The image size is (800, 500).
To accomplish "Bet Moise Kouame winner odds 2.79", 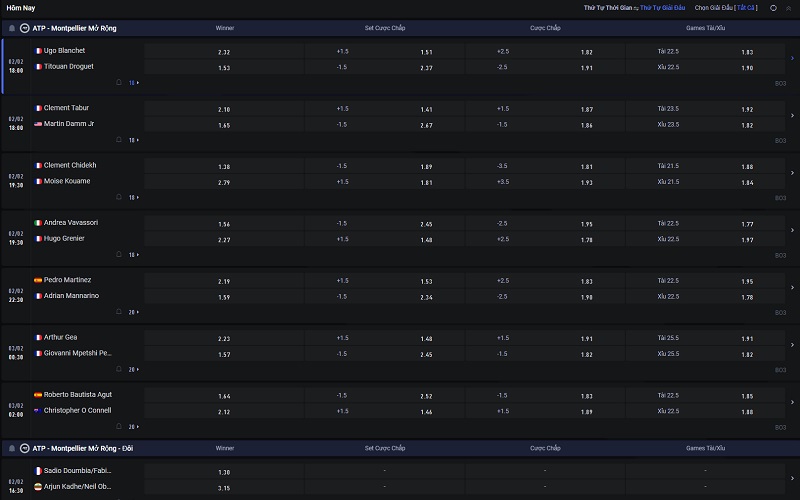I will pos(224,182).
